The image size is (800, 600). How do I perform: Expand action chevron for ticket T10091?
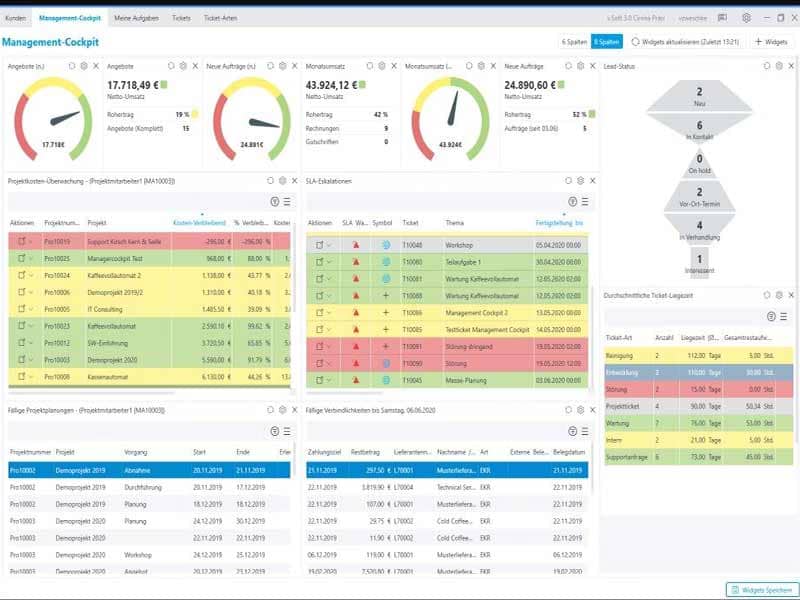pyautogui.click(x=329, y=346)
